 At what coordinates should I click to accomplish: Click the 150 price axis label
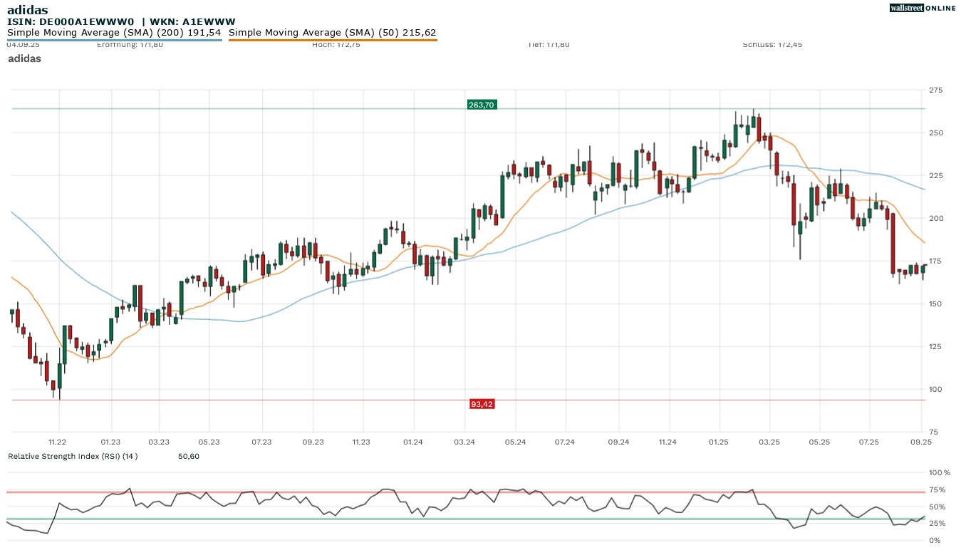click(936, 304)
